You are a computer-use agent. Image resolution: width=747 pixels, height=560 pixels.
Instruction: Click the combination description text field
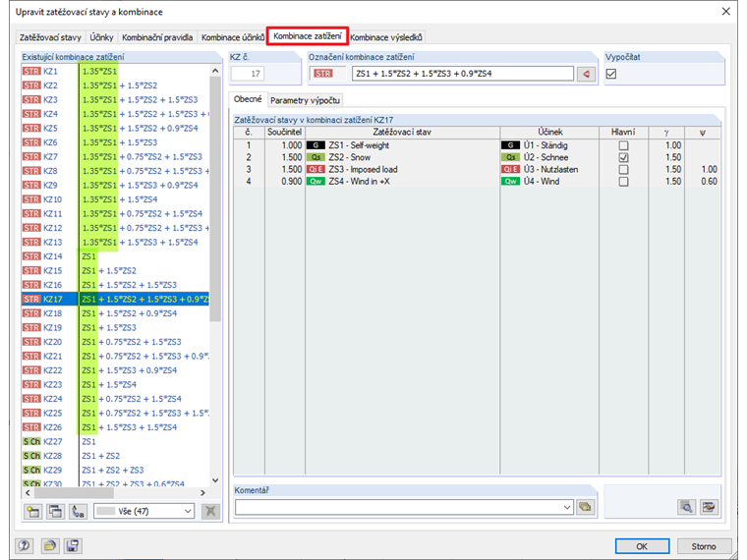point(463,74)
